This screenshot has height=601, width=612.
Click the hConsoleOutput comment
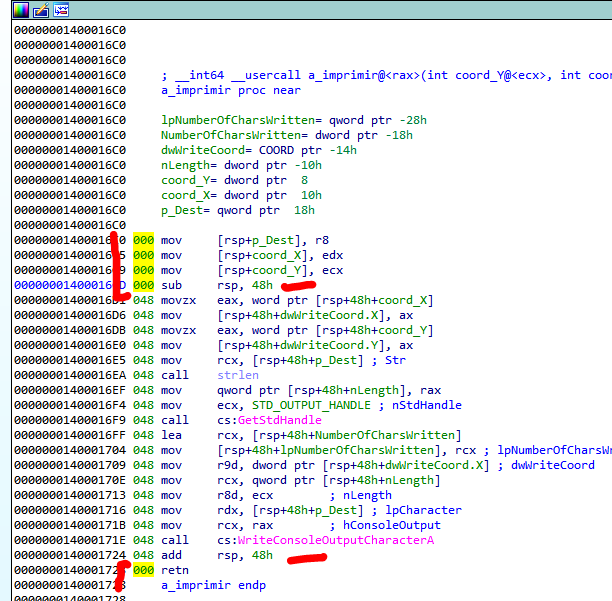pyautogui.click(x=382, y=525)
